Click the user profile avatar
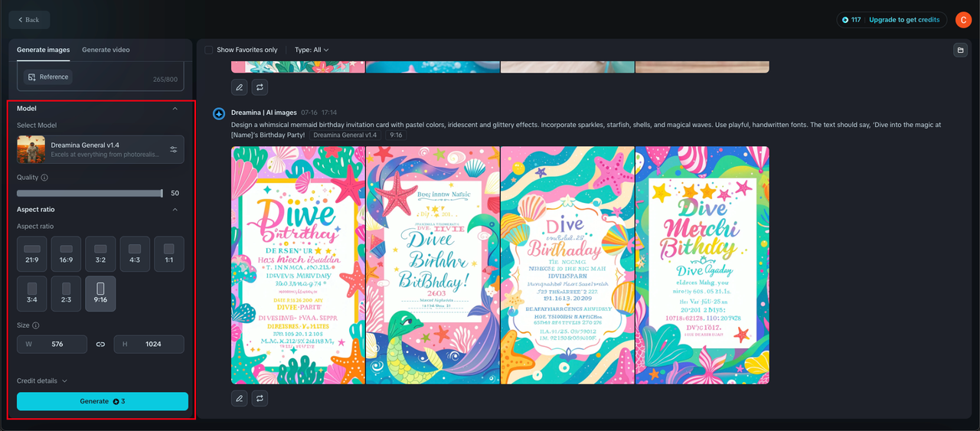The width and height of the screenshot is (980, 431). (x=962, y=20)
